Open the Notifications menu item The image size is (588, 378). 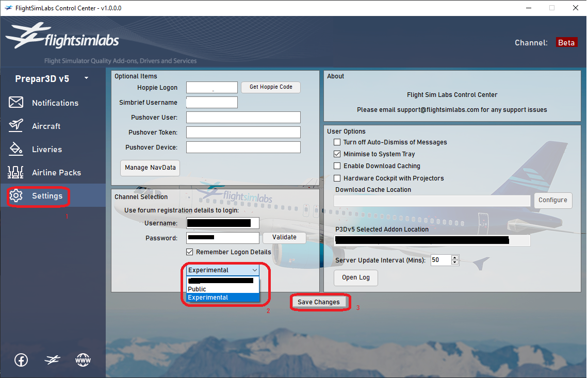point(55,103)
